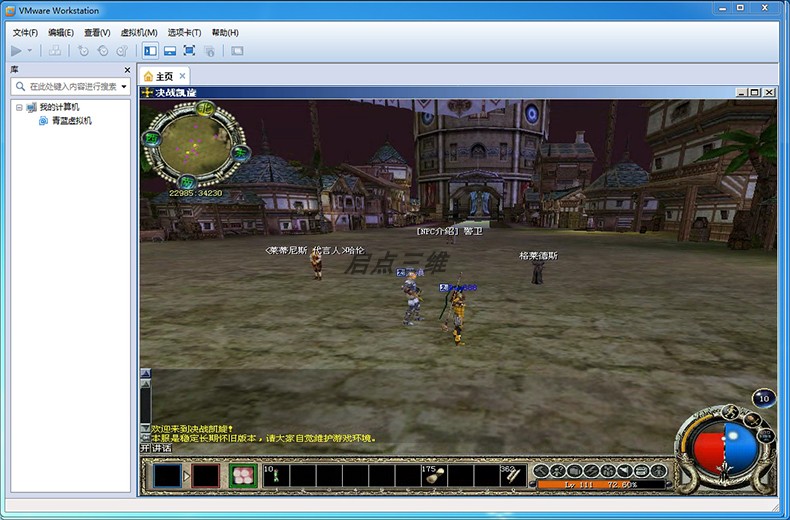
Task: Focus the library search input field
Action: 70,87
